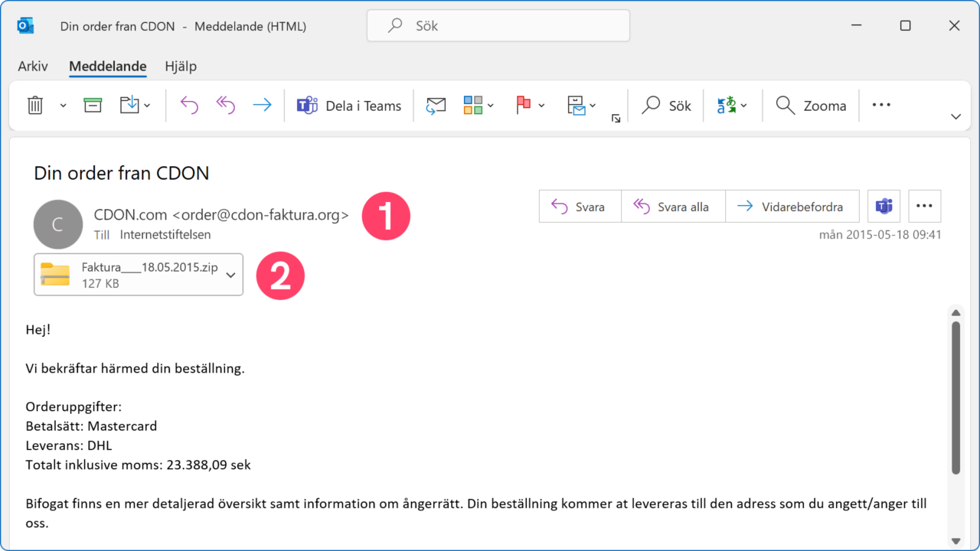Click the colored Categorize squares icon

tap(473, 106)
